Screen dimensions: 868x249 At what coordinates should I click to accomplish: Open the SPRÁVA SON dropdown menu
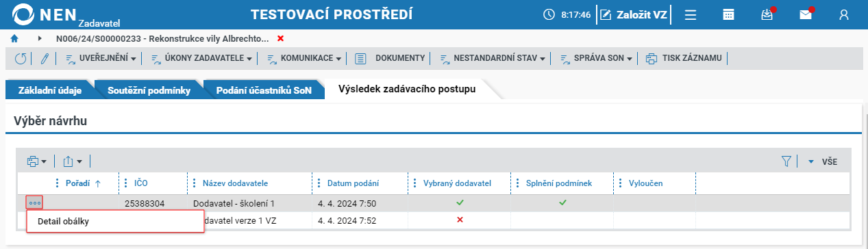(x=597, y=59)
